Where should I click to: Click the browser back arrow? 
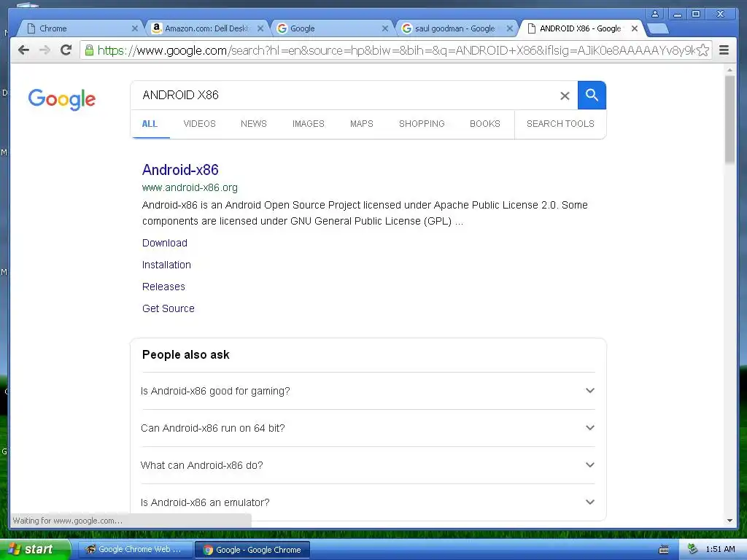23,50
